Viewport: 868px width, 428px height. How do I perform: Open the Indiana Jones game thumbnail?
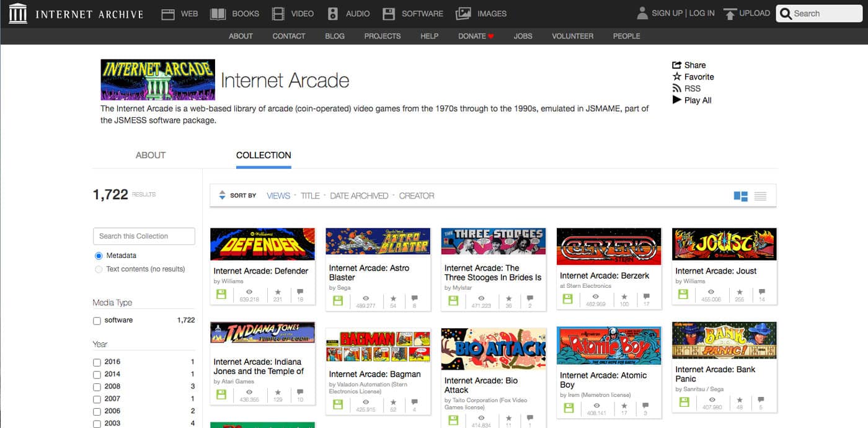coord(263,333)
